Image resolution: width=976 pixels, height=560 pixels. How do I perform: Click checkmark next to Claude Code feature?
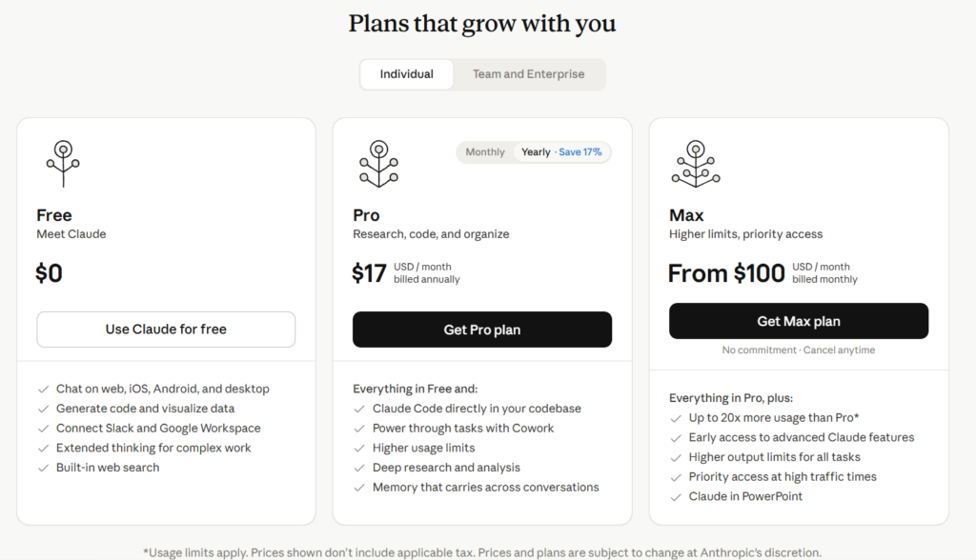click(359, 409)
